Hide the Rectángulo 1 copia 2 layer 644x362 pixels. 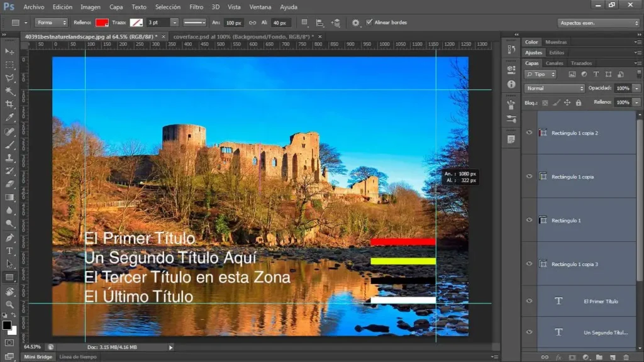(x=529, y=133)
